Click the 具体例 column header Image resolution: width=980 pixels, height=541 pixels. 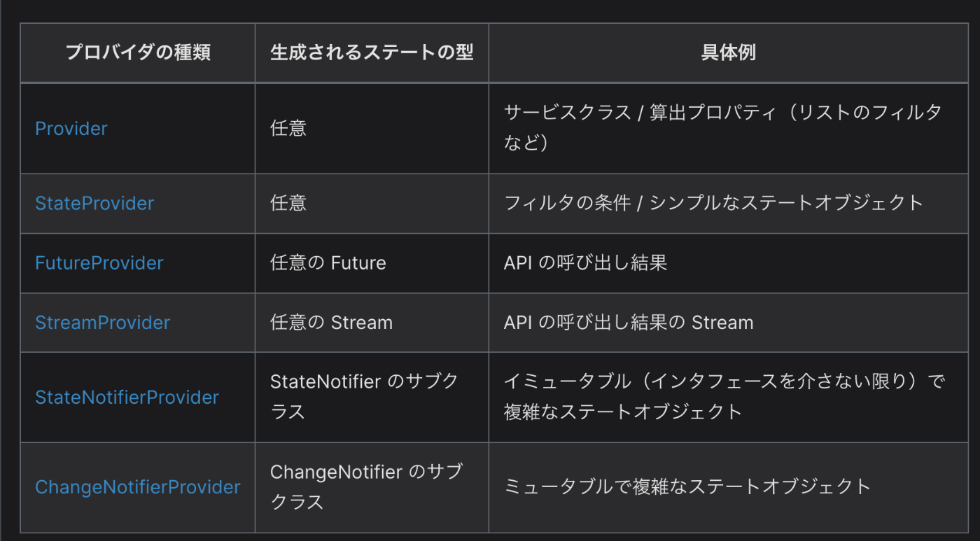(728, 53)
